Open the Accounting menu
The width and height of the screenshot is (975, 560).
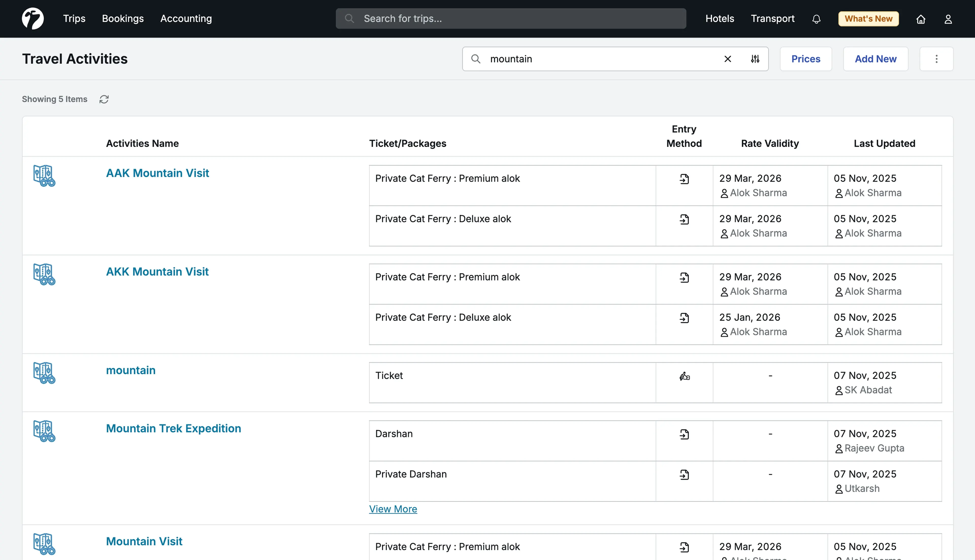(x=186, y=19)
